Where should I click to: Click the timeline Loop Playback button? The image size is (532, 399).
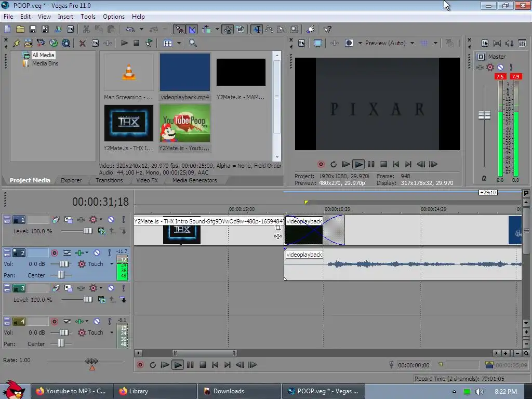(153, 365)
